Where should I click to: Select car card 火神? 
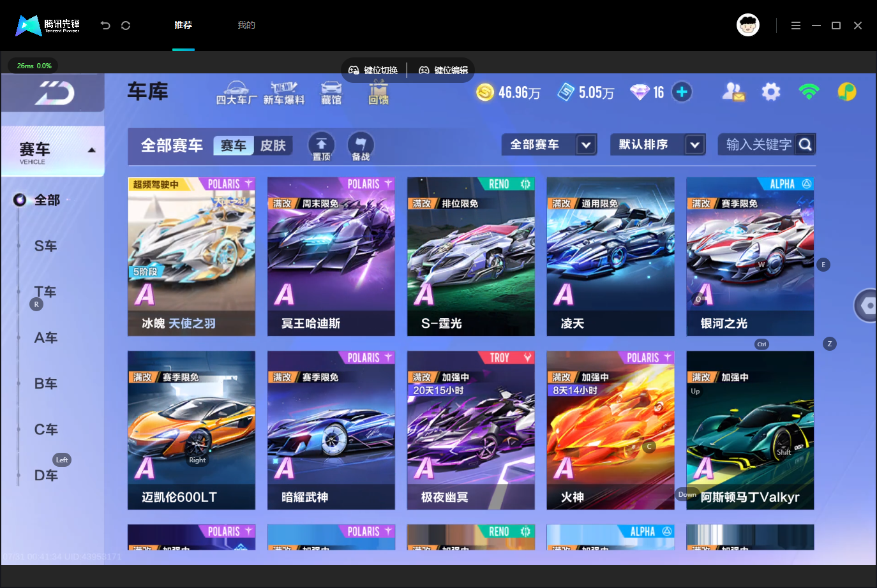click(611, 430)
